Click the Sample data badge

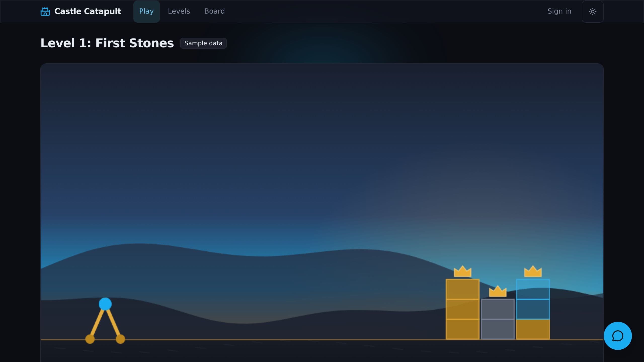pyautogui.click(x=203, y=43)
